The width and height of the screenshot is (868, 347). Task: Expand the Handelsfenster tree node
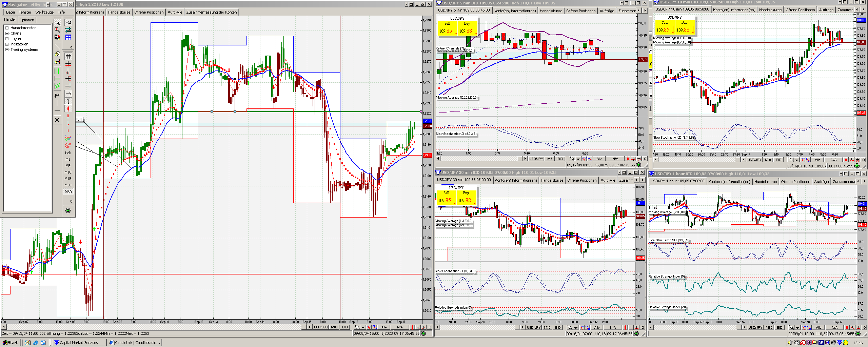7,28
